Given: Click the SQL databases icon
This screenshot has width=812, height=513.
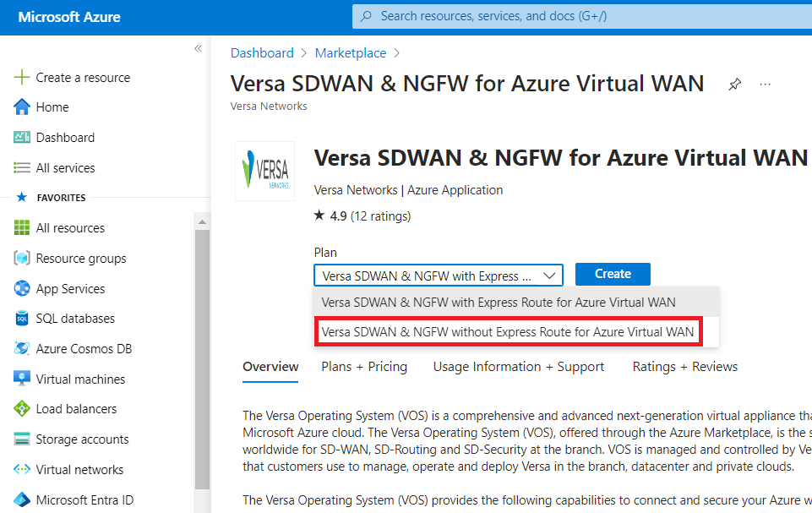Looking at the screenshot, I should 22,318.
